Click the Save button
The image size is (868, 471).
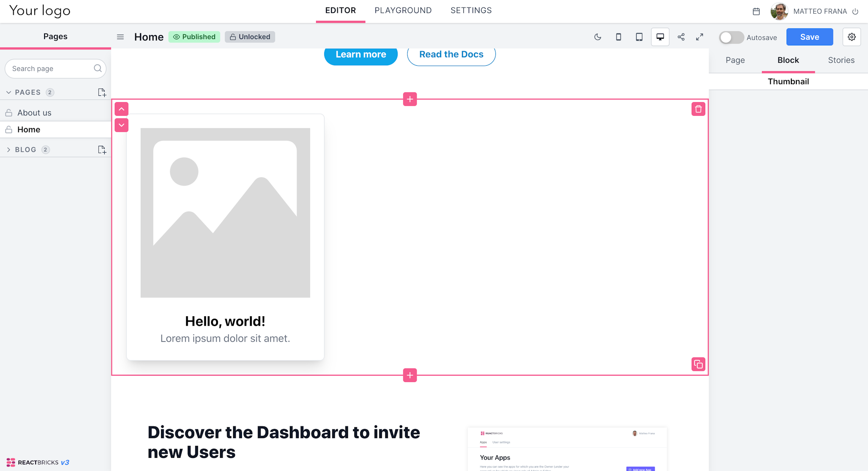click(810, 36)
